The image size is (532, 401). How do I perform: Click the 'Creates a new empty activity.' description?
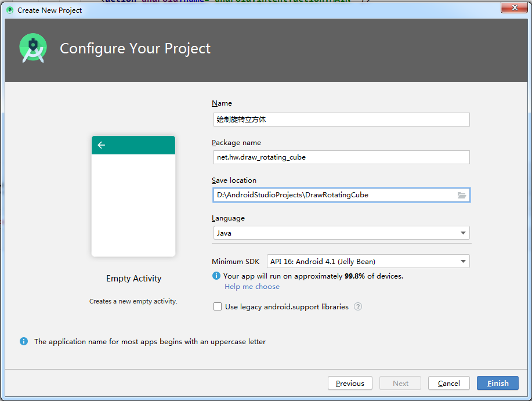[x=133, y=301]
